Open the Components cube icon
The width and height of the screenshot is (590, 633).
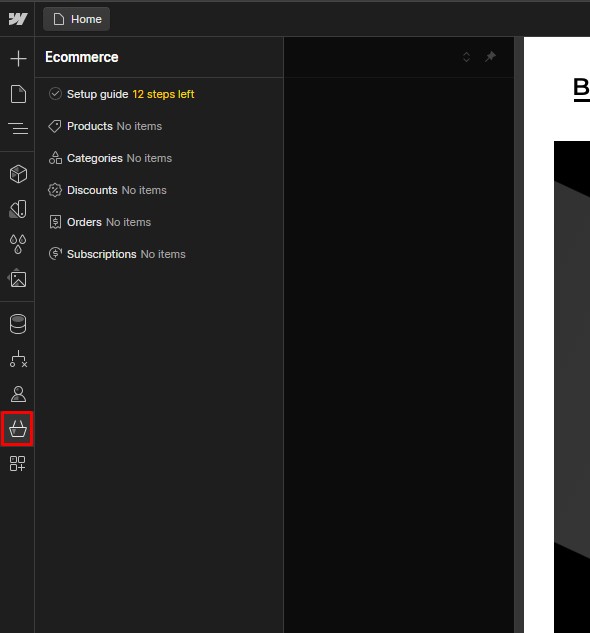[18, 174]
